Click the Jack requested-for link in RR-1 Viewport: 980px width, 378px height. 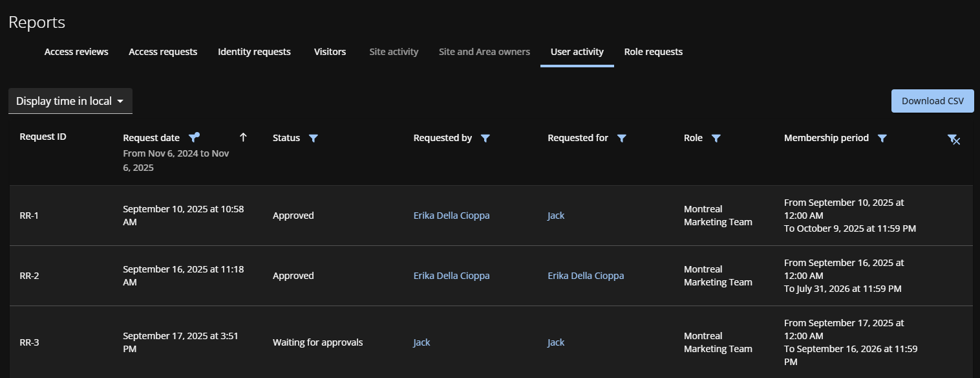click(x=555, y=216)
